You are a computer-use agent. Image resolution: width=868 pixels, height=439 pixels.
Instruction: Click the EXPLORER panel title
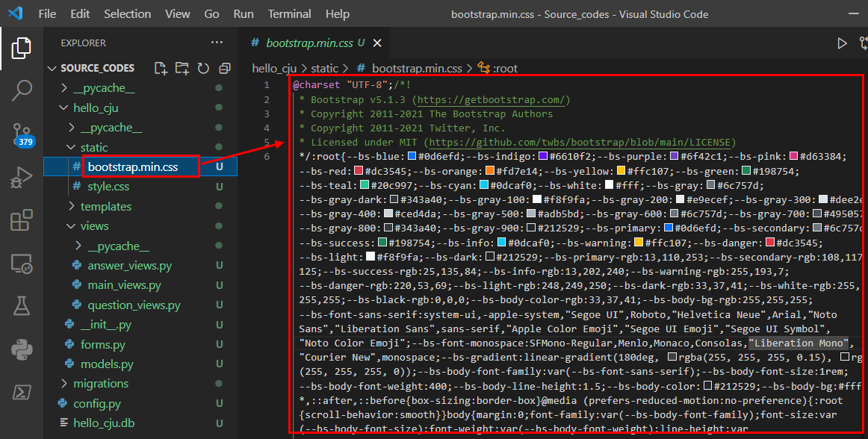(83, 43)
